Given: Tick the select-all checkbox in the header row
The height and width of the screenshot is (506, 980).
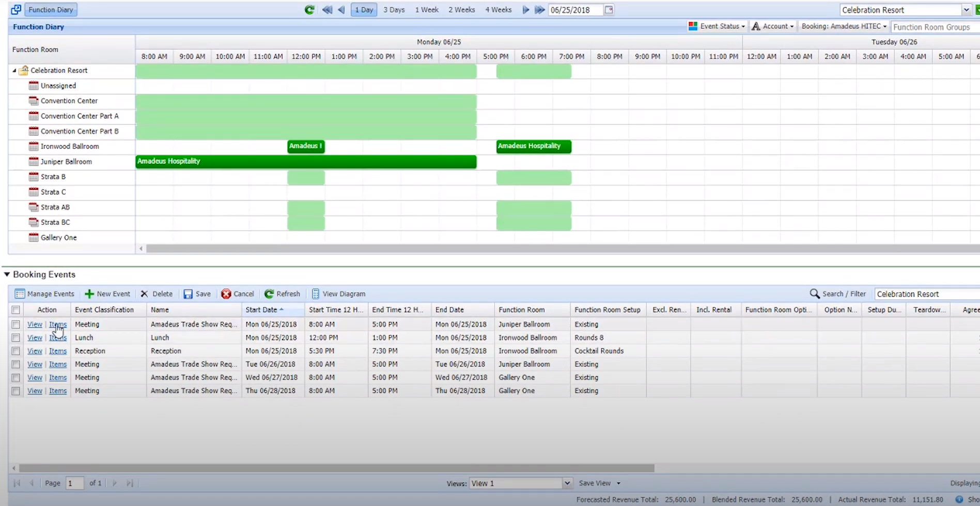Looking at the screenshot, I should (16, 310).
